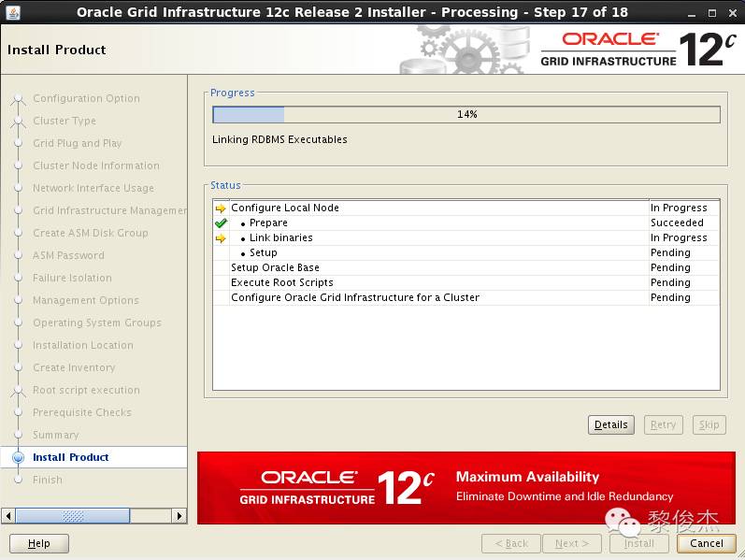Screen dimensions: 745x560
Task: Select the Prepare status row text
Action: (268, 223)
